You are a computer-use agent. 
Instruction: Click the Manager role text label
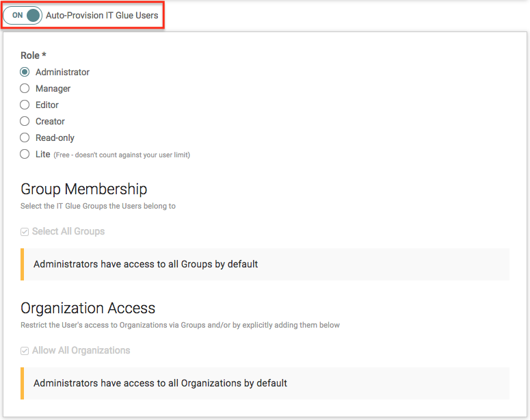point(53,88)
